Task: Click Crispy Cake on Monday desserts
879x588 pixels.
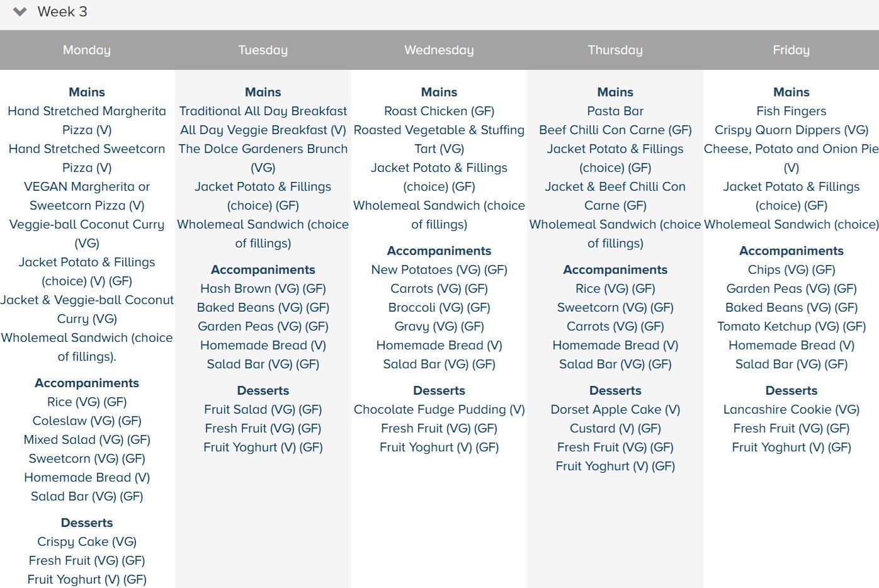Action: [x=87, y=542]
